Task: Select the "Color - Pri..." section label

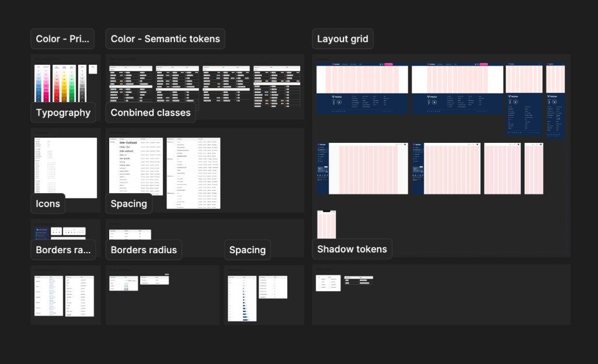Action: (62, 39)
